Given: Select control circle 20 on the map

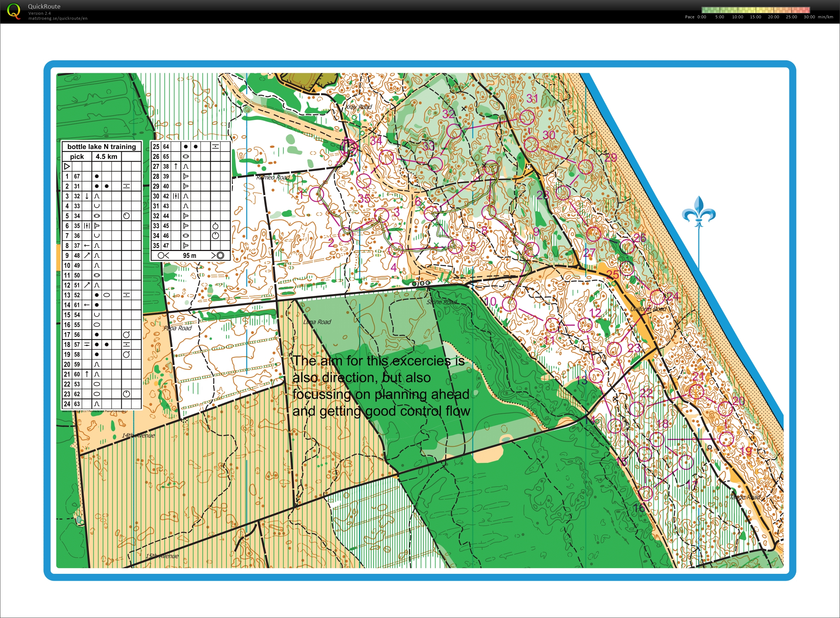Looking at the screenshot, I should pos(726,409).
